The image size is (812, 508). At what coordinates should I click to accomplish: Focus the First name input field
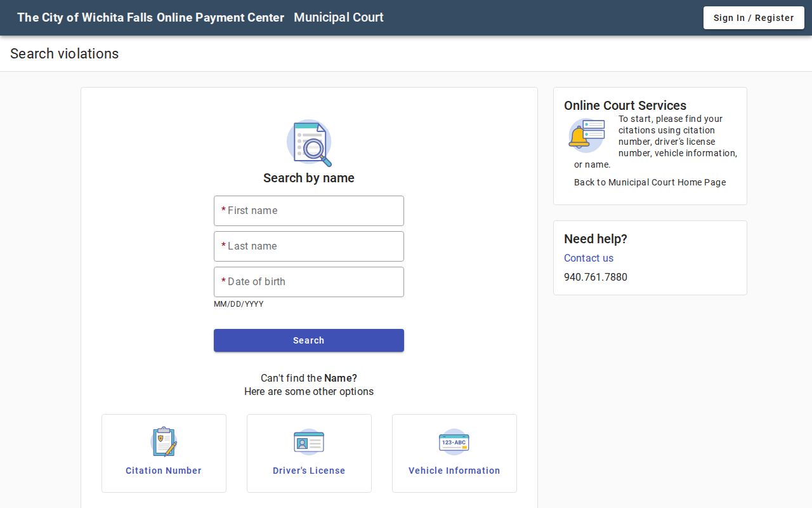click(x=309, y=211)
